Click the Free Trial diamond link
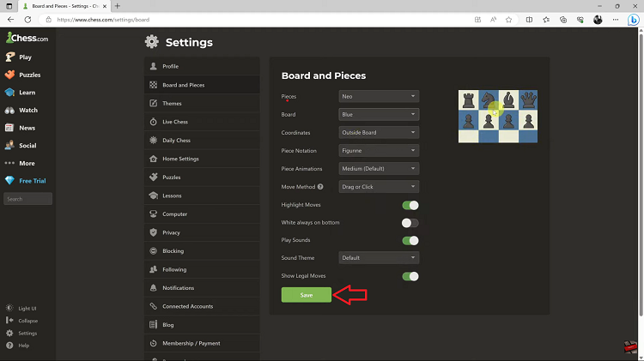 27,180
